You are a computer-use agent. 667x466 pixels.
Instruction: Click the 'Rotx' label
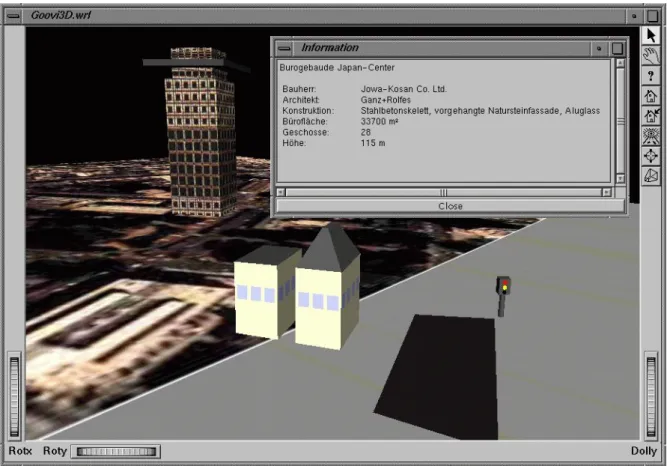[x=20, y=451]
